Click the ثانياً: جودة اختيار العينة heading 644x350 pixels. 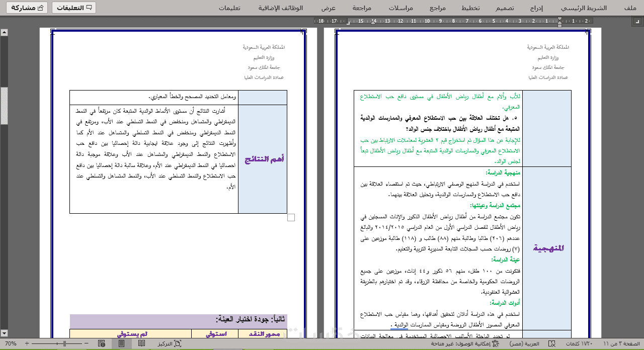click(251, 319)
